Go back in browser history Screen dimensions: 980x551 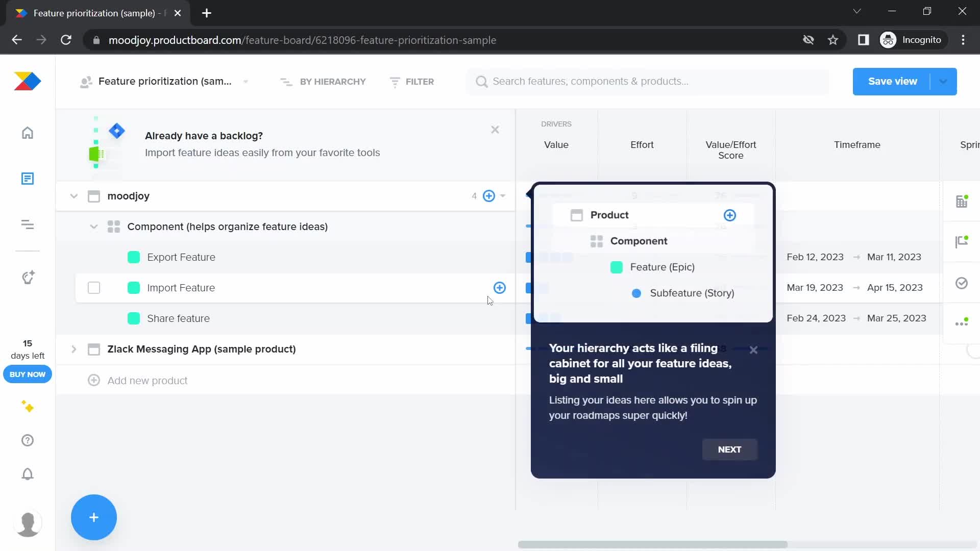pos(17,40)
